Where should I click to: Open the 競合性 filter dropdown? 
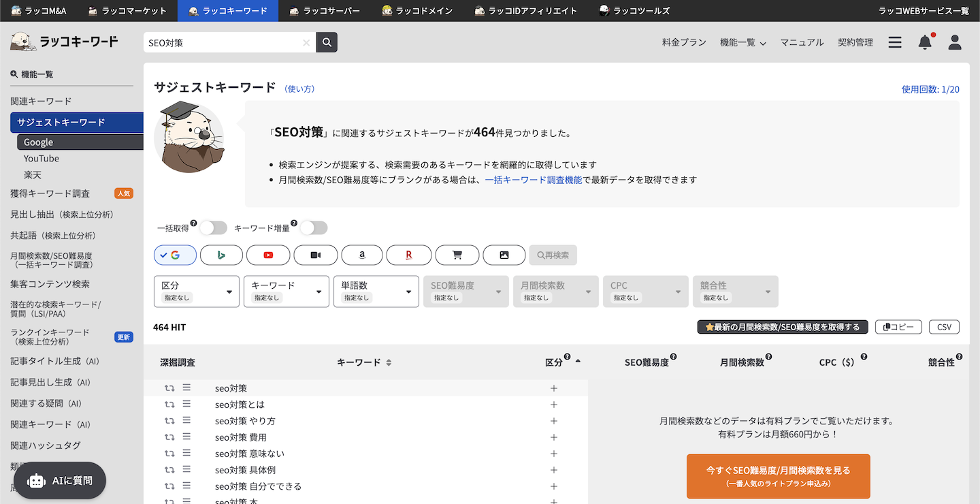coord(736,292)
